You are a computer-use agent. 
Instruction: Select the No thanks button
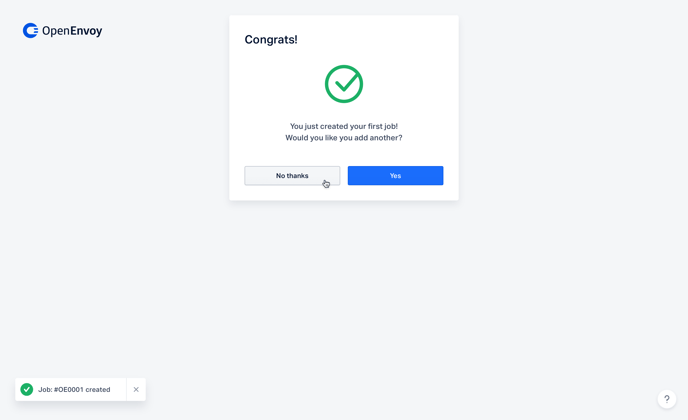click(x=292, y=176)
